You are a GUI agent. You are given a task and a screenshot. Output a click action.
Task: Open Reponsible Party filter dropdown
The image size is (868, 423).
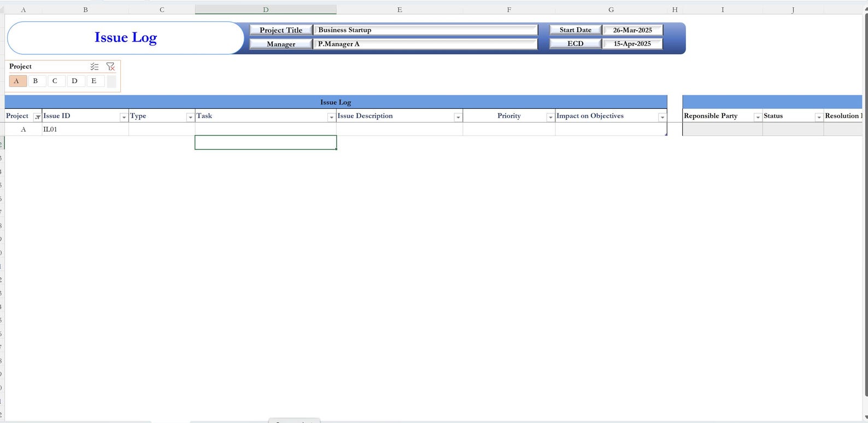pyautogui.click(x=757, y=117)
